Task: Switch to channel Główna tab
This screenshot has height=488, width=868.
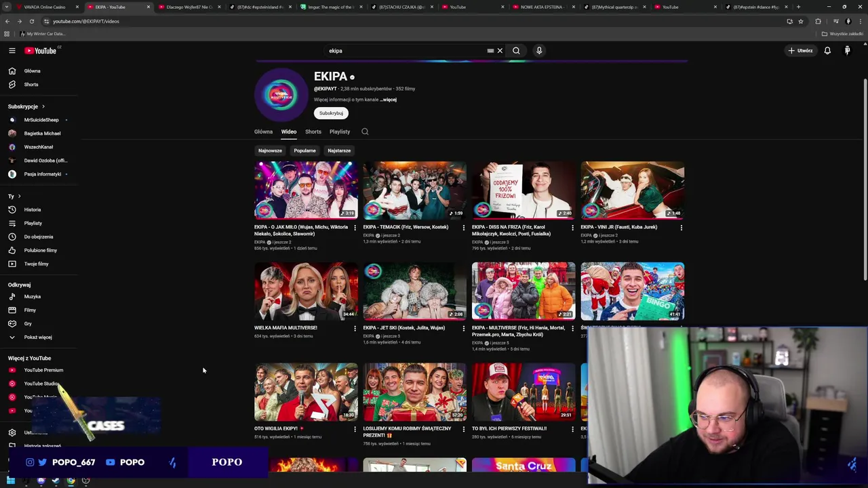Action: tap(263, 131)
